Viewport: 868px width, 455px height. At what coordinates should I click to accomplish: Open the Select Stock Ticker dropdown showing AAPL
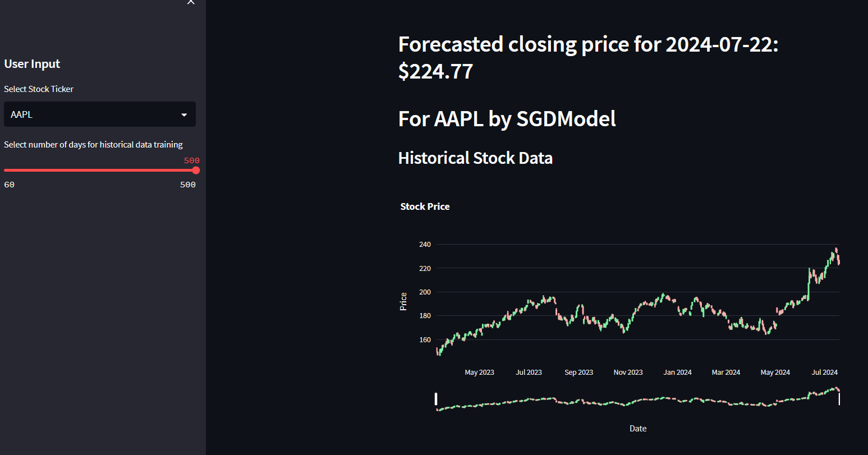pyautogui.click(x=95, y=114)
